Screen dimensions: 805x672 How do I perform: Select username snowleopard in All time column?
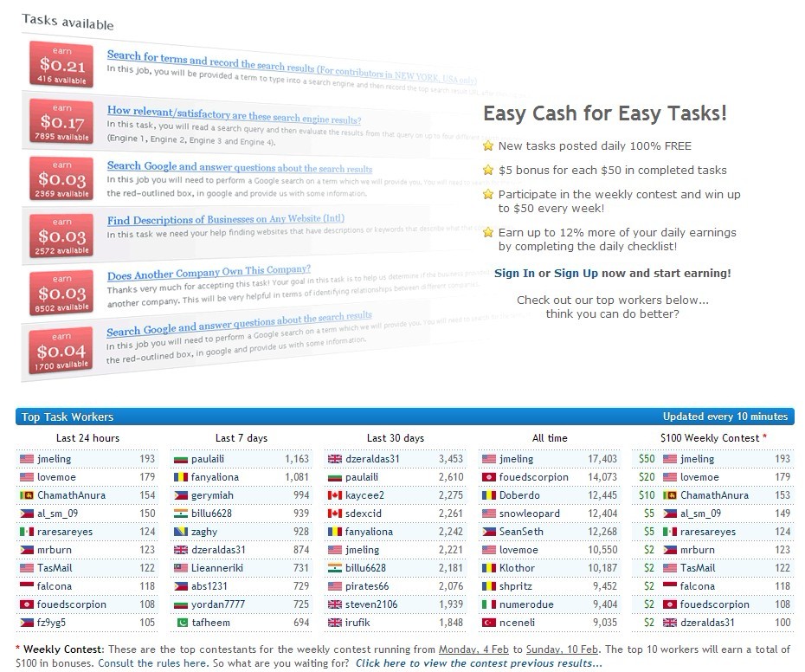[529, 514]
